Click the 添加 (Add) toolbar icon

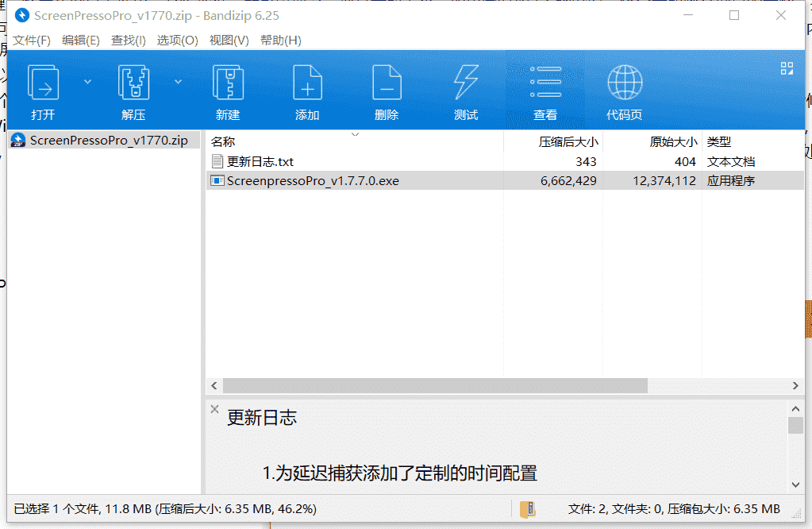[307, 83]
